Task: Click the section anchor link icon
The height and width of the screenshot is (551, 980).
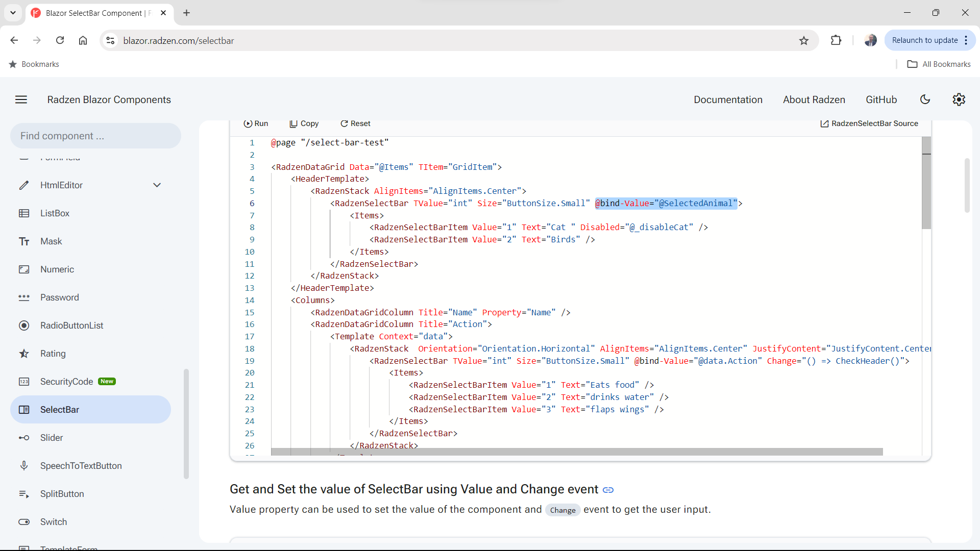Action: coord(608,490)
